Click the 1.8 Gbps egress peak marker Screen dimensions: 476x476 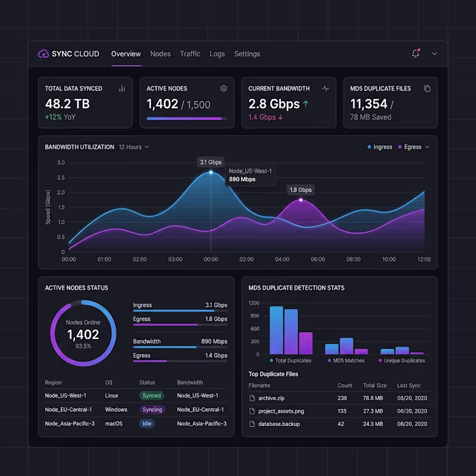301,200
